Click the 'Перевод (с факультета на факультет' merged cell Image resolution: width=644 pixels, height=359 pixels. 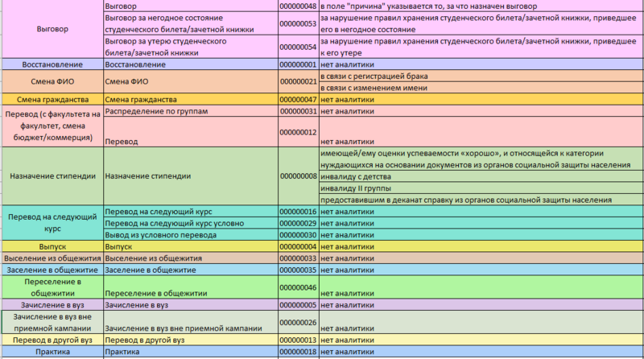52,127
